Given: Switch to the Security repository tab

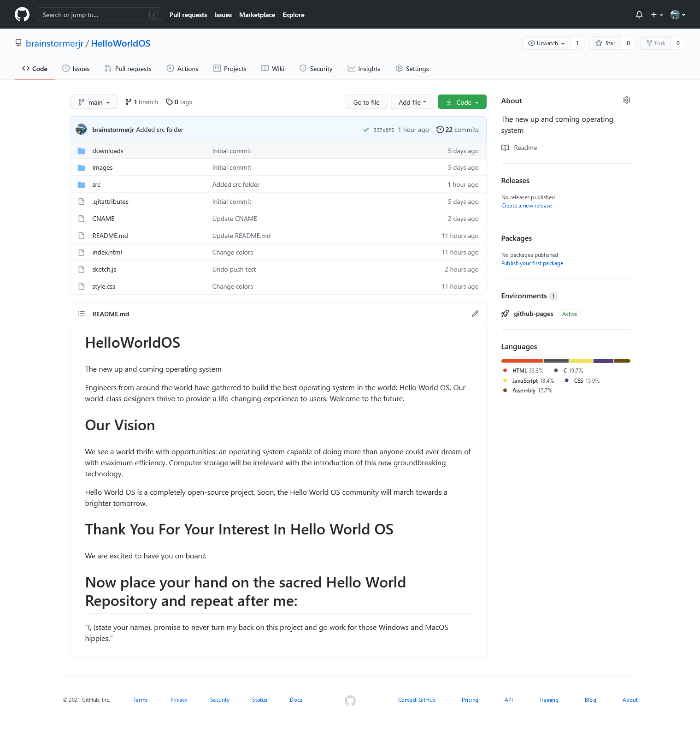Looking at the screenshot, I should click(x=316, y=69).
